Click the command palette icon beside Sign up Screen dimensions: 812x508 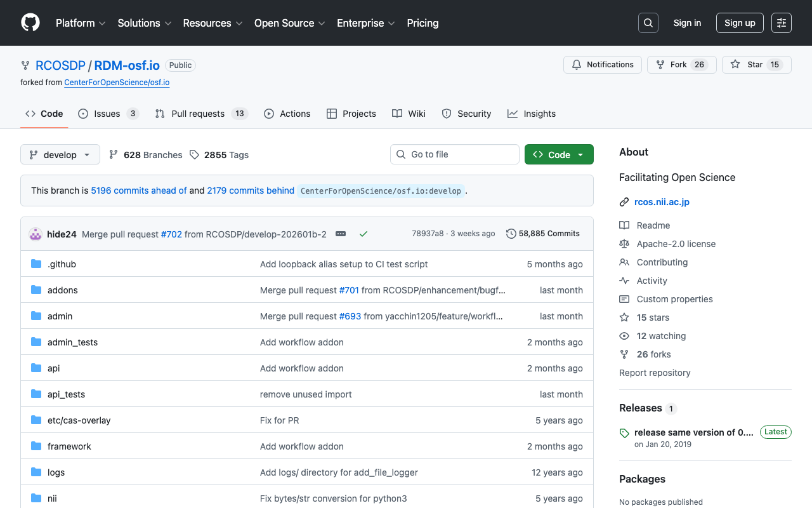click(781, 22)
